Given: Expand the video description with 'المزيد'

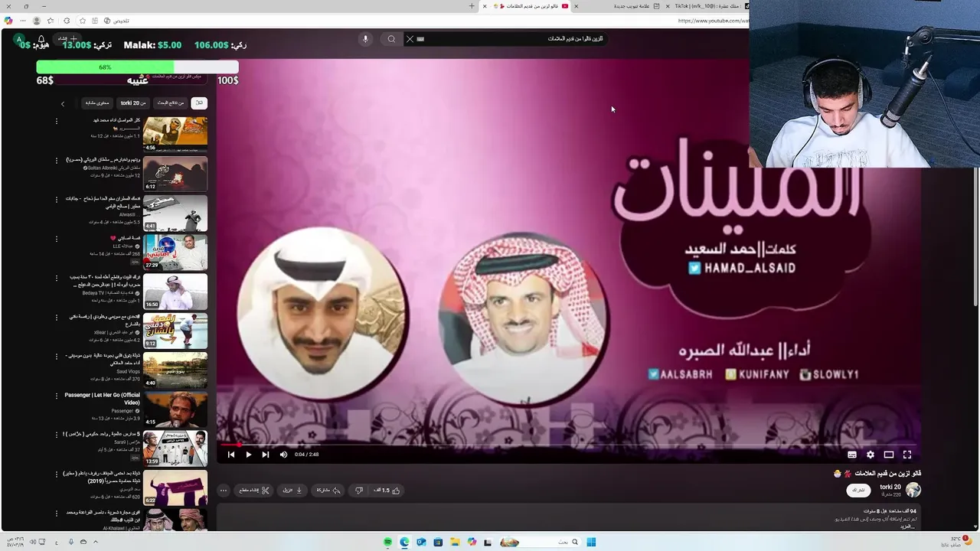Looking at the screenshot, I should (x=908, y=527).
